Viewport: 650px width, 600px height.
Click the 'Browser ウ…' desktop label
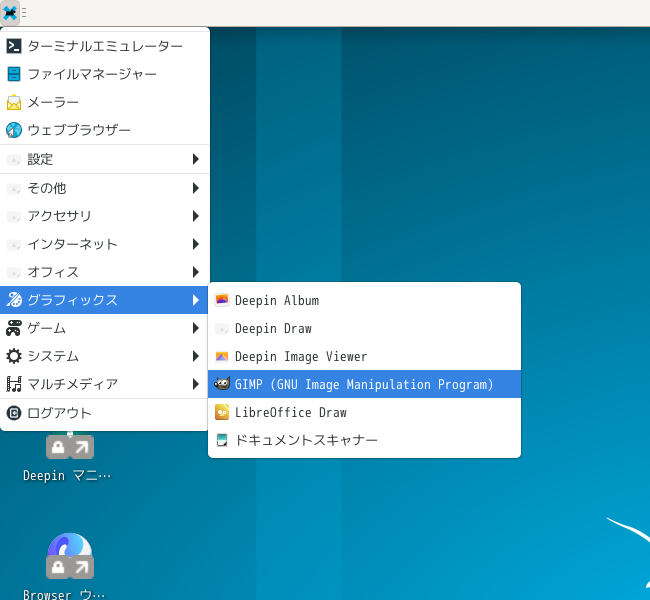[x=64, y=595]
